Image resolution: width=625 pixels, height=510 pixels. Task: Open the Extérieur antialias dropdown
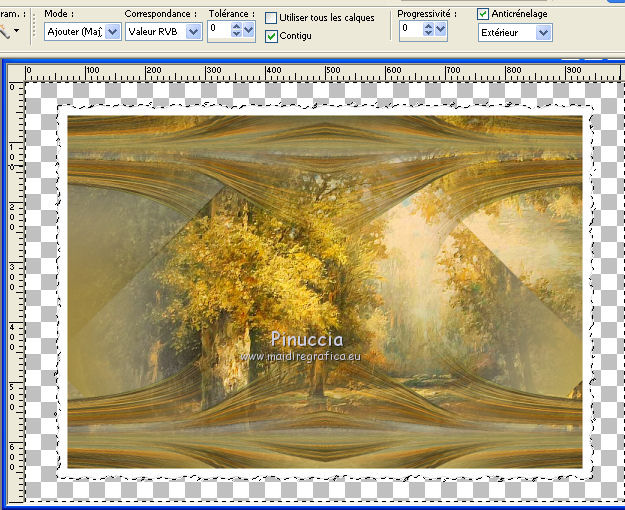click(515, 33)
